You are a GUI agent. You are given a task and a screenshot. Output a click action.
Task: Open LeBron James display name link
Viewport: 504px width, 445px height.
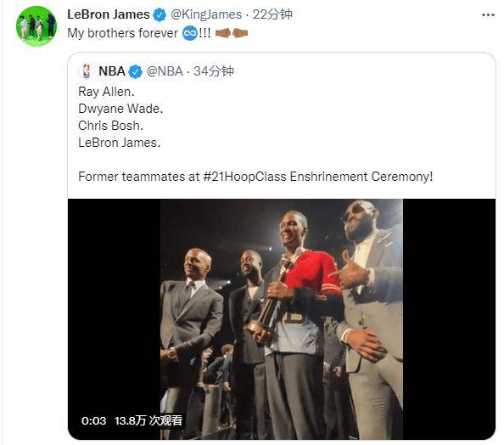[x=109, y=14]
